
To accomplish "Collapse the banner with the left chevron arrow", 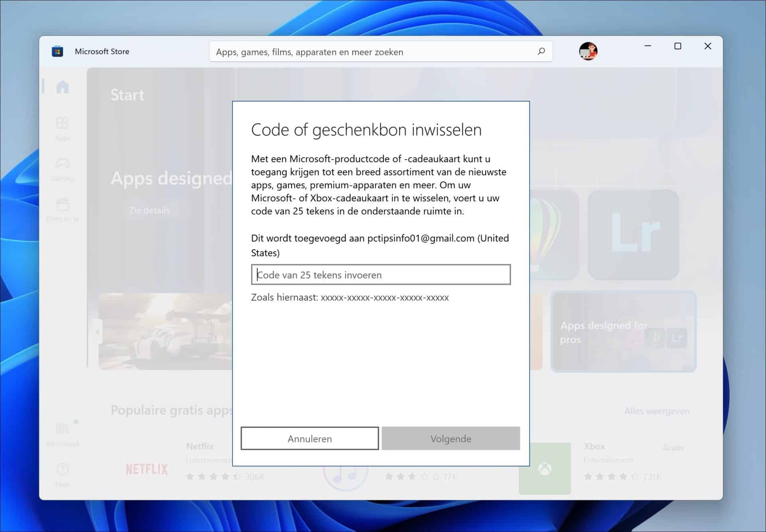I will point(97,331).
